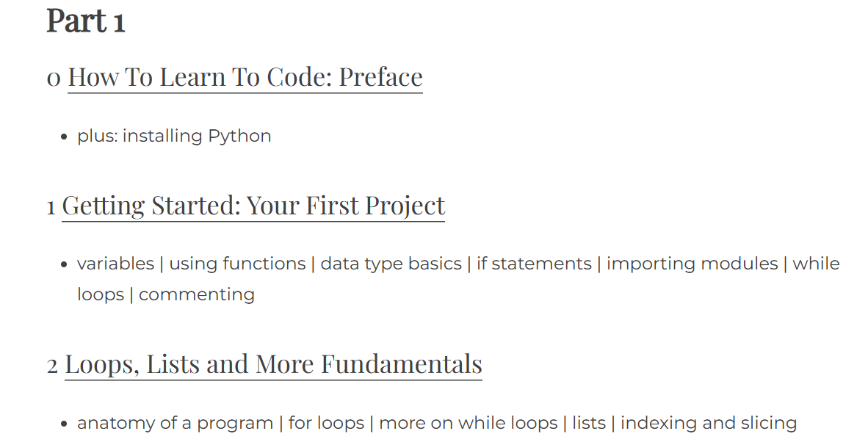The image size is (868, 442).
Task: Click the chapter number 0 before Preface
Action: coord(53,78)
